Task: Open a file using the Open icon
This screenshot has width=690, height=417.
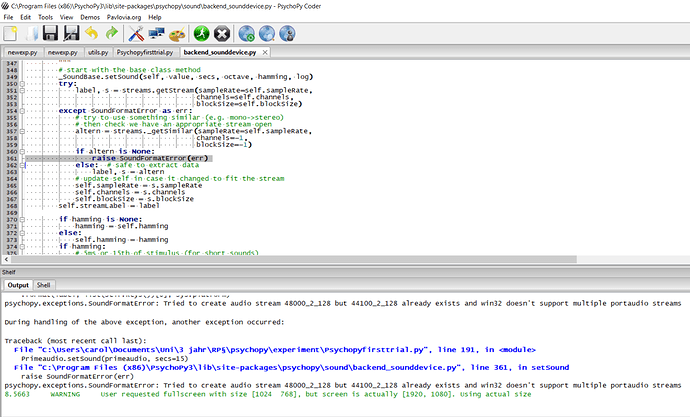Action: 31,34
